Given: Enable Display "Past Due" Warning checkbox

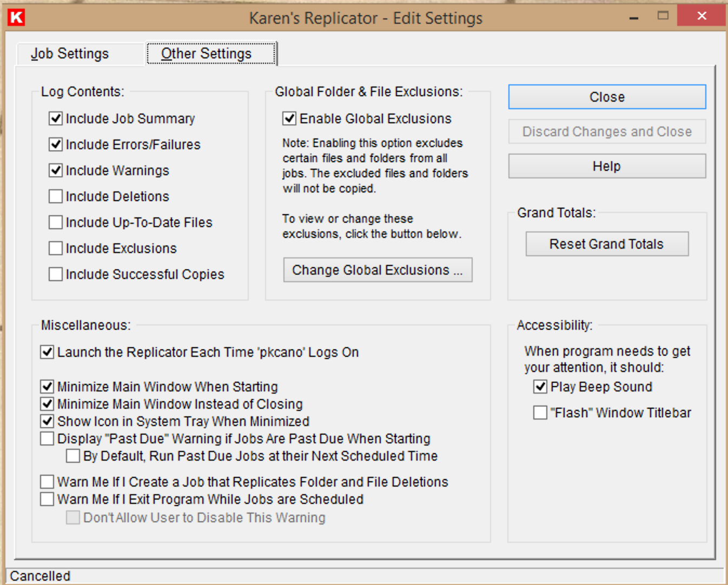Looking at the screenshot, I should click(x=47, y=438).
